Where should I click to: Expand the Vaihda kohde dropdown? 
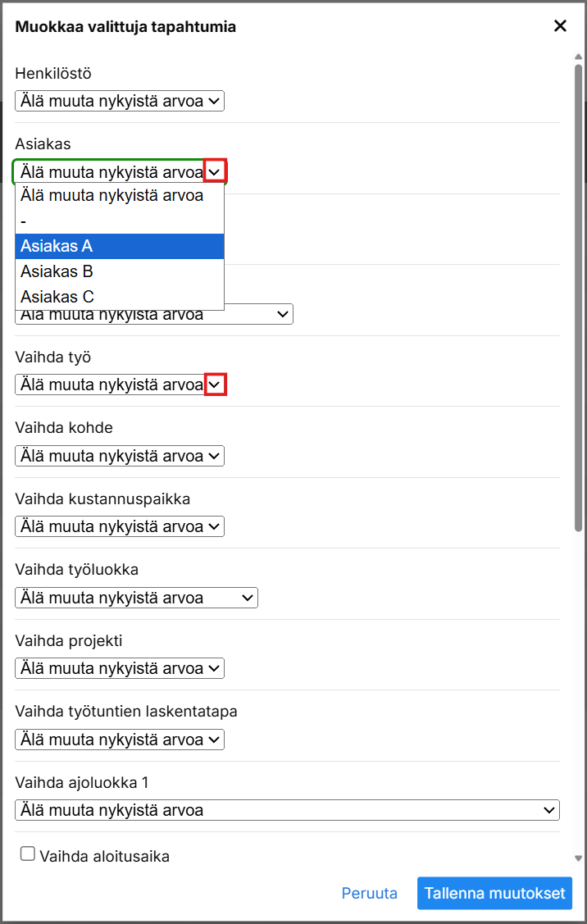coord(119,456)
